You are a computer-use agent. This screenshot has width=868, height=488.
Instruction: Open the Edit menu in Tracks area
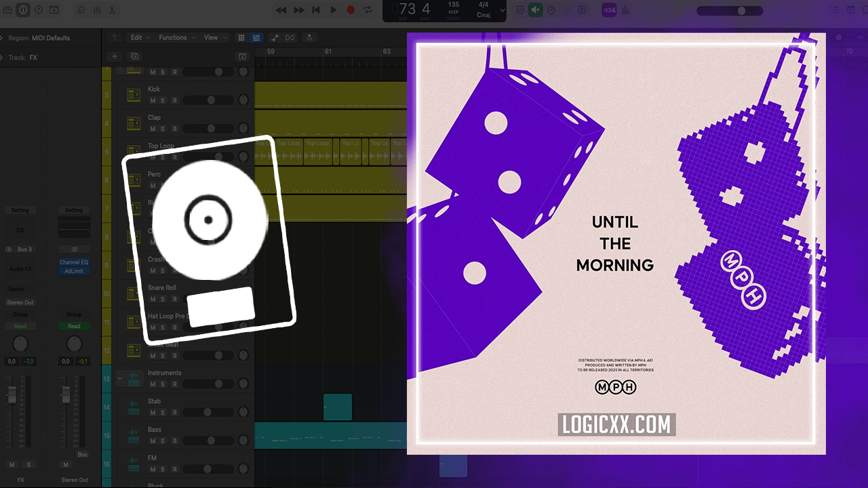coord(140,38)
